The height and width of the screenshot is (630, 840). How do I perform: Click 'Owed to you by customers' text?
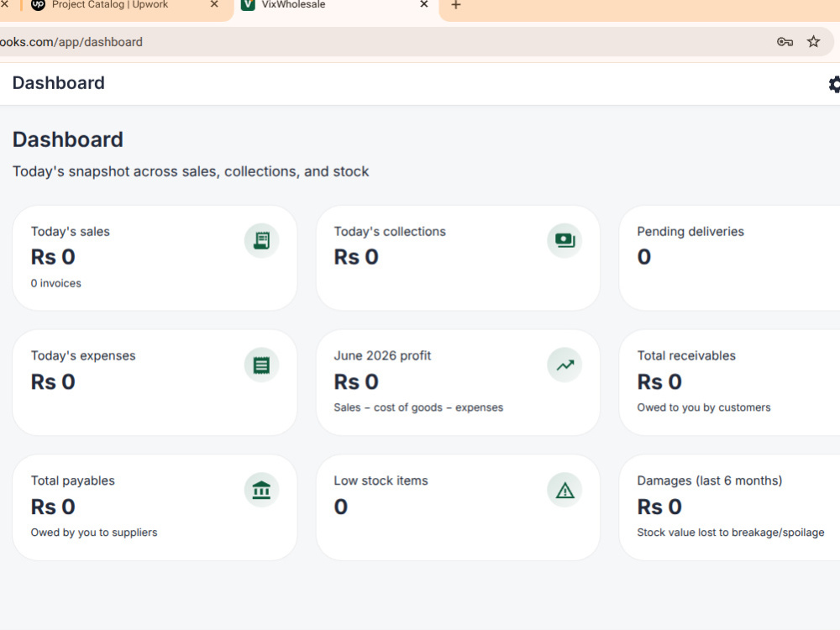(703, 407)
